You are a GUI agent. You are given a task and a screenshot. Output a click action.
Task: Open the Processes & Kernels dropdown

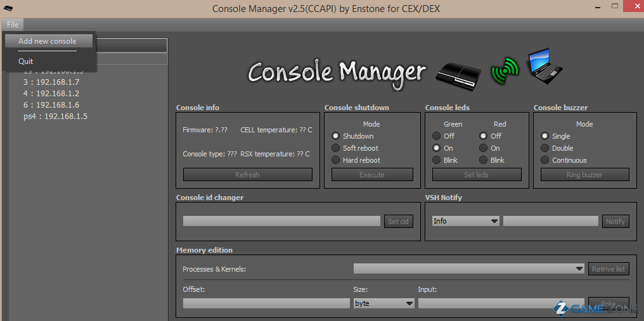pyautogui.click(x=469, y=268)
